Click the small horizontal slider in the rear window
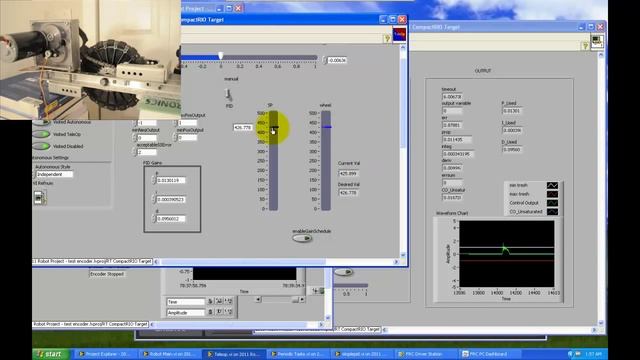Image resolution: width=640 pixels, height=360 pixels. (350, 286)
